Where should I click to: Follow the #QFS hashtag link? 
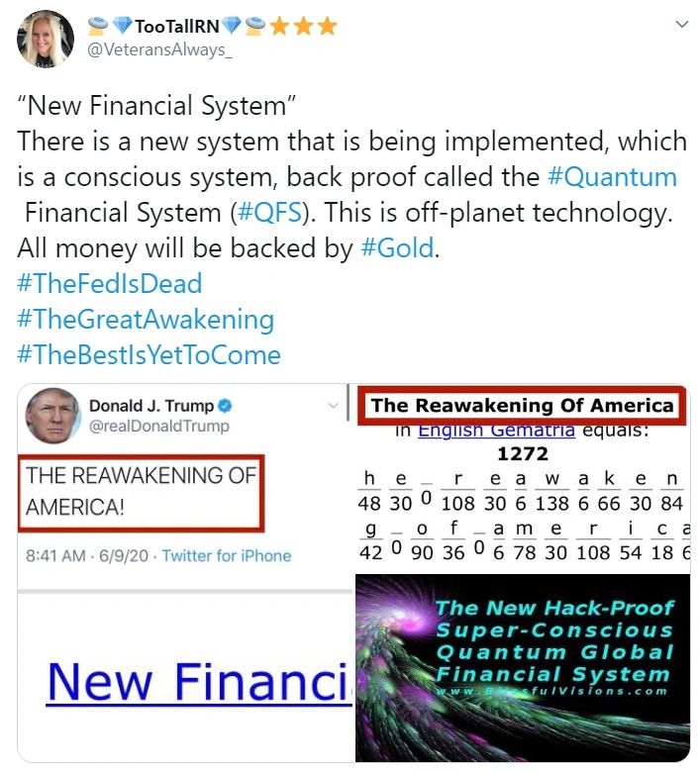[x=269, y=213]
